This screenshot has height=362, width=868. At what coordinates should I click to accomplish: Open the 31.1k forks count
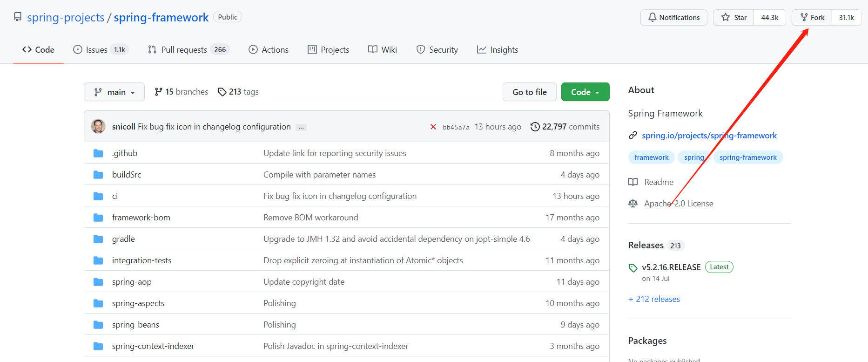click(847, 17)
